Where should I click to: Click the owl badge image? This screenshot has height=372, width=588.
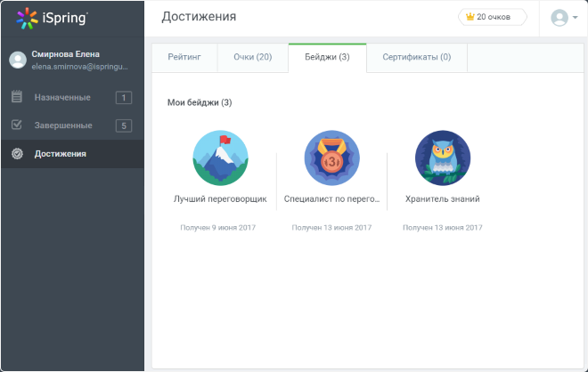pyautogui.click(x=443, y=158)
